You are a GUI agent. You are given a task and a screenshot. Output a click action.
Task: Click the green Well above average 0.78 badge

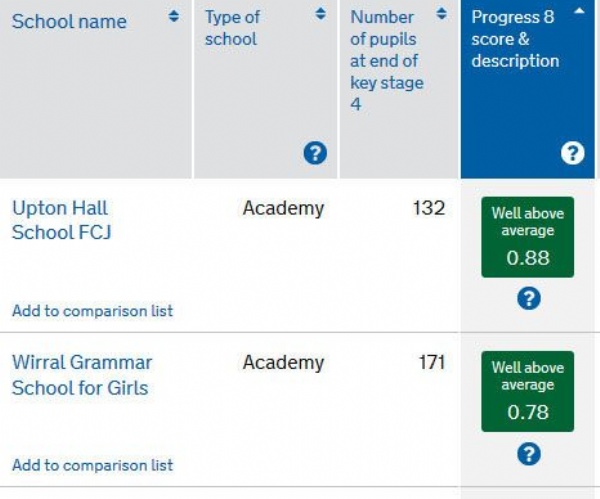coord(528,391)
